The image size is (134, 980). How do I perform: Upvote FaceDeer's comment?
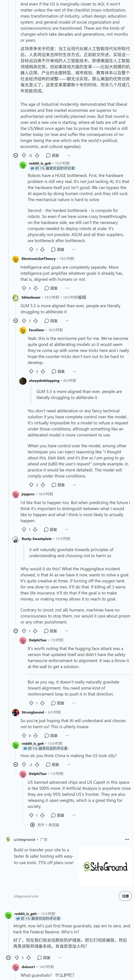[31, 371]
